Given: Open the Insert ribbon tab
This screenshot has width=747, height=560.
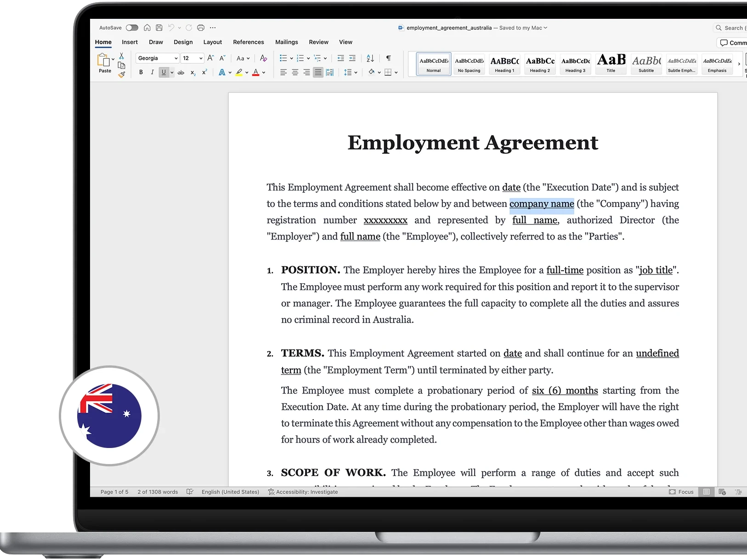Looking at the screenshot, I should point(130,42).
